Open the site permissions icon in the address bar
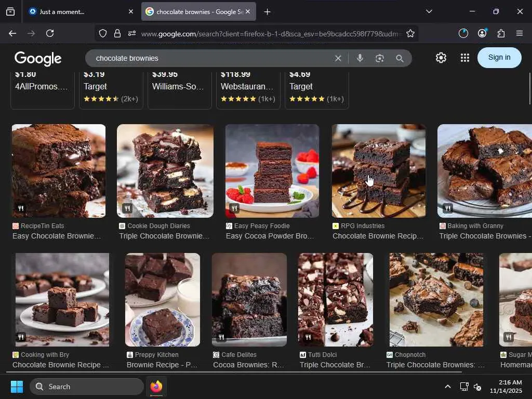The height and width of the screenshot is (399, 532). click(132, 33)
